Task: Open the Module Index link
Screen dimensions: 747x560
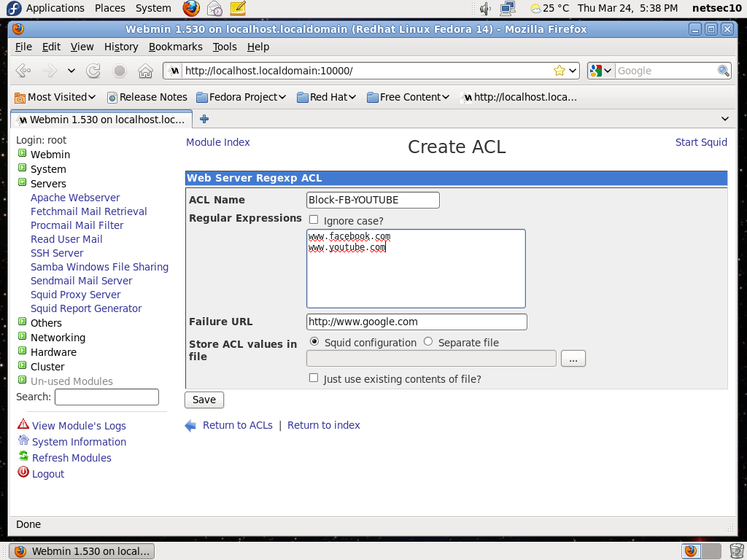Action: tap(217, 142)
